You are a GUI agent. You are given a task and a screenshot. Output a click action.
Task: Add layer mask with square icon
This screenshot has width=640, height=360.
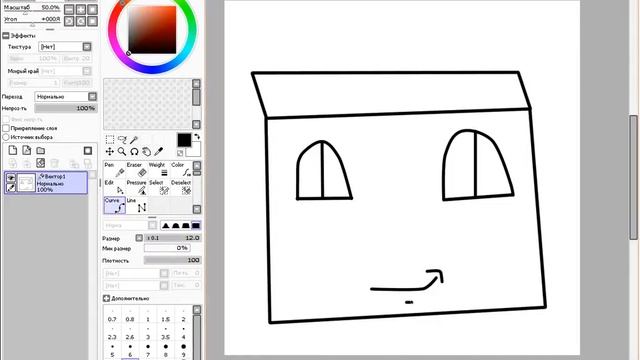[x=88, y=151]
